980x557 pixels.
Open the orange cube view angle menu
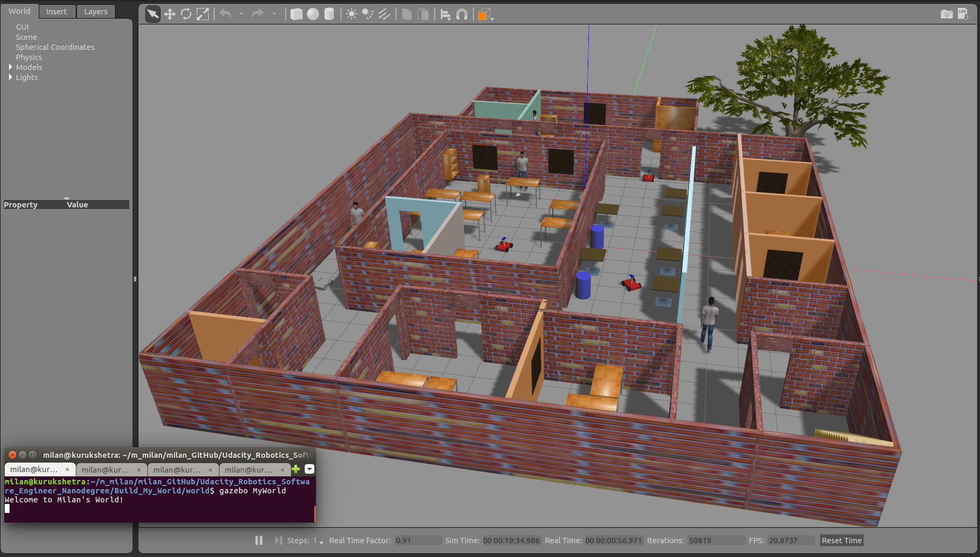(485, 15)
